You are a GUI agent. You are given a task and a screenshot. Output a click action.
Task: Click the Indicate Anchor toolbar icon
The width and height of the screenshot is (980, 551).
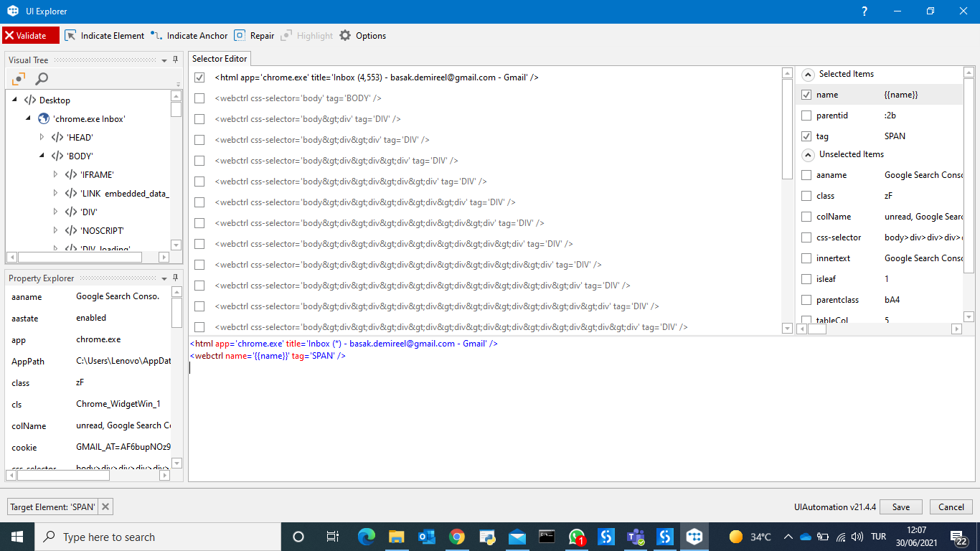(x=156, y=35)
